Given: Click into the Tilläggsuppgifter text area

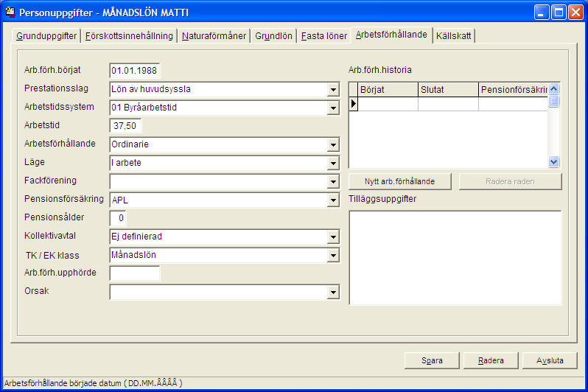Looking at the screenshot, I should click(455, 258).
